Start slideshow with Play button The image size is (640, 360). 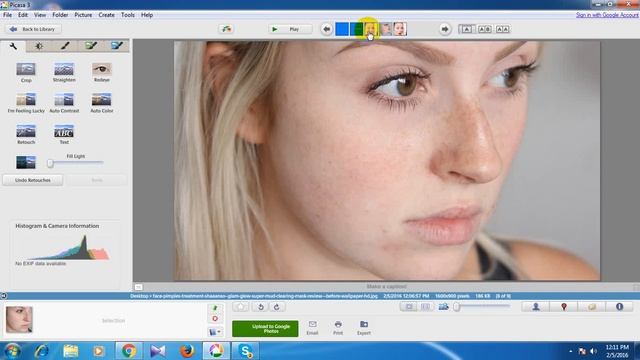click(290, 29)
